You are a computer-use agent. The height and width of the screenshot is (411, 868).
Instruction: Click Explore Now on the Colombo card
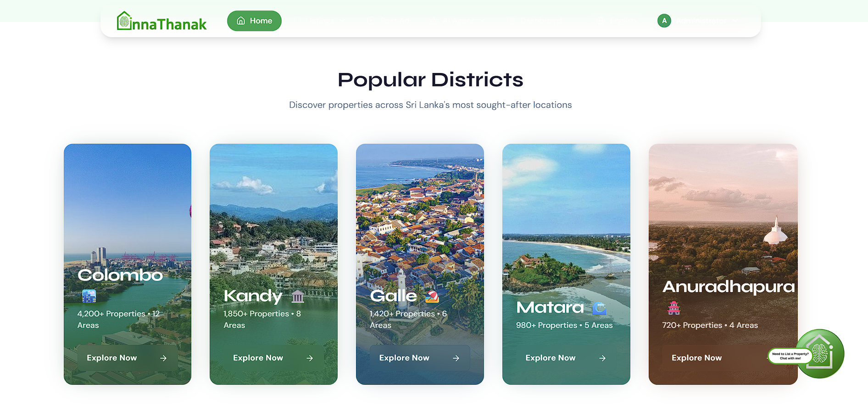(128, 358)
